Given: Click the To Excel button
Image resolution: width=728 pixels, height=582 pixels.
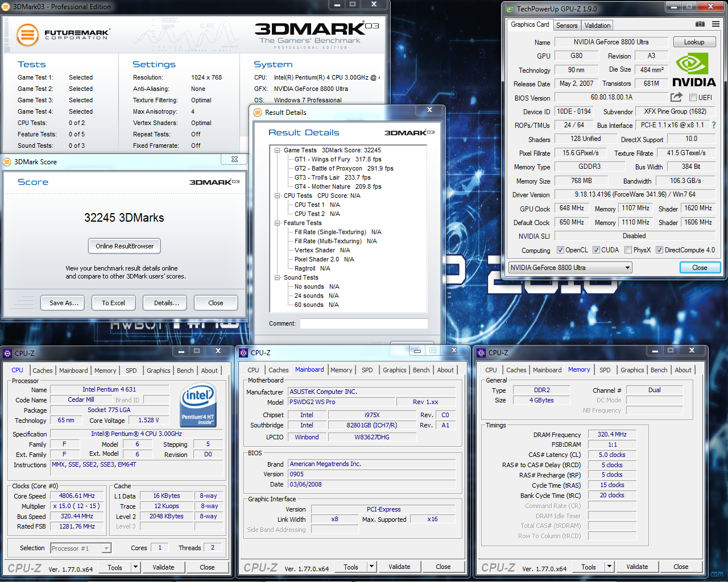Looking at the screenshot, I should (114, 303).
